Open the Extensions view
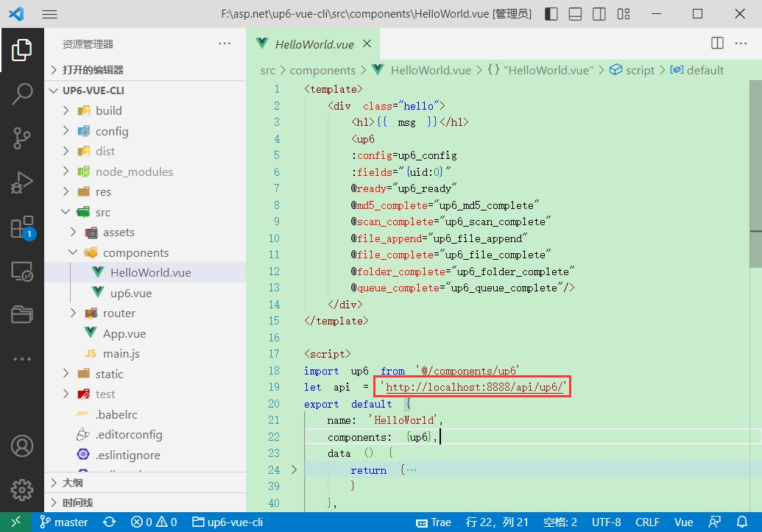762x532 pixels. click(22, 227)
